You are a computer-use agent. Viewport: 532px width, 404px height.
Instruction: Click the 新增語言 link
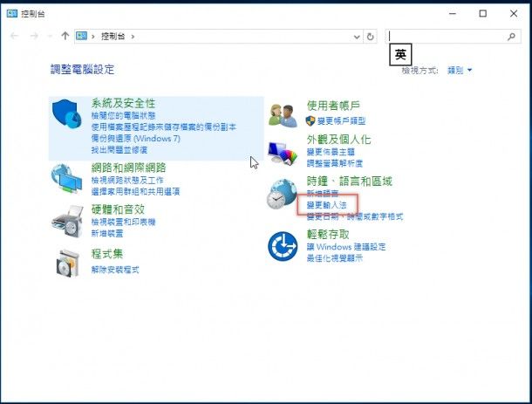tap(323, 193)
